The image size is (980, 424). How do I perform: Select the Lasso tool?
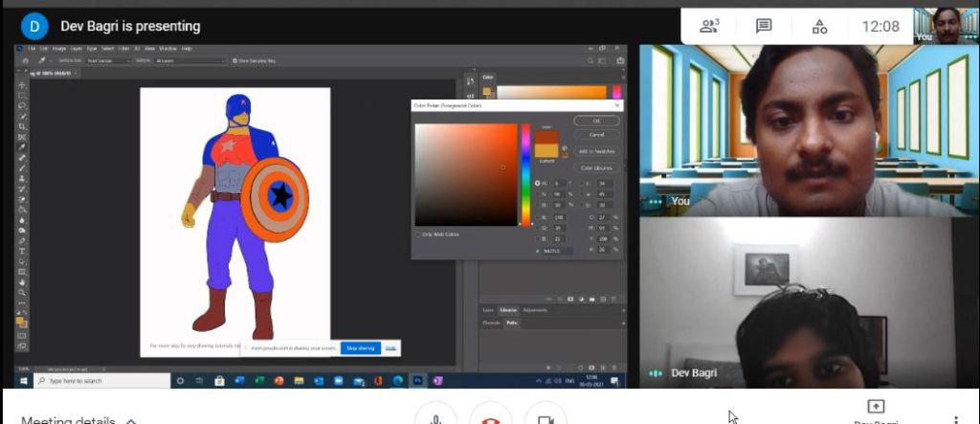[x=22, y=105]
